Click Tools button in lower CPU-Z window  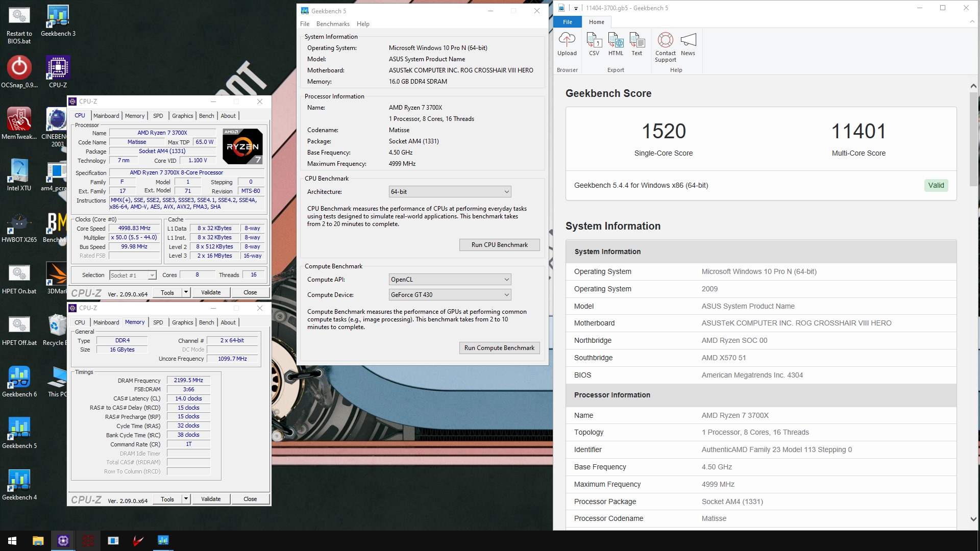(167, 499)
